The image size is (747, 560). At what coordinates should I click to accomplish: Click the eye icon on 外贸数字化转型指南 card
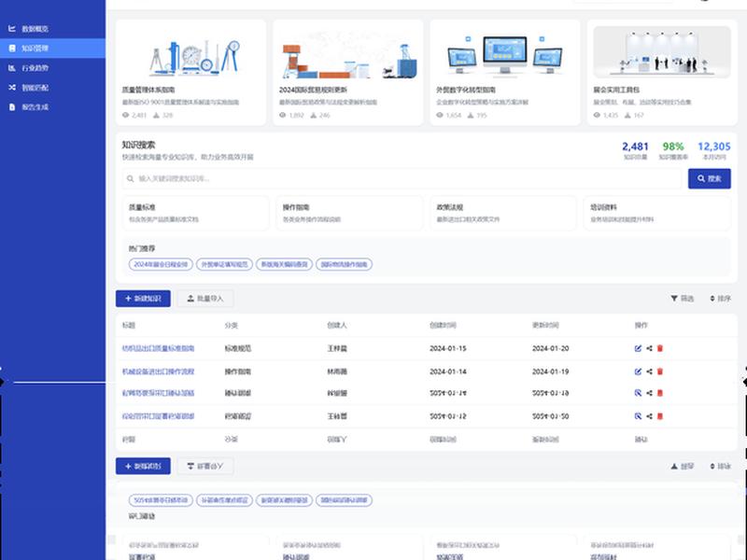pyautogui.click(x=440, y=115)
